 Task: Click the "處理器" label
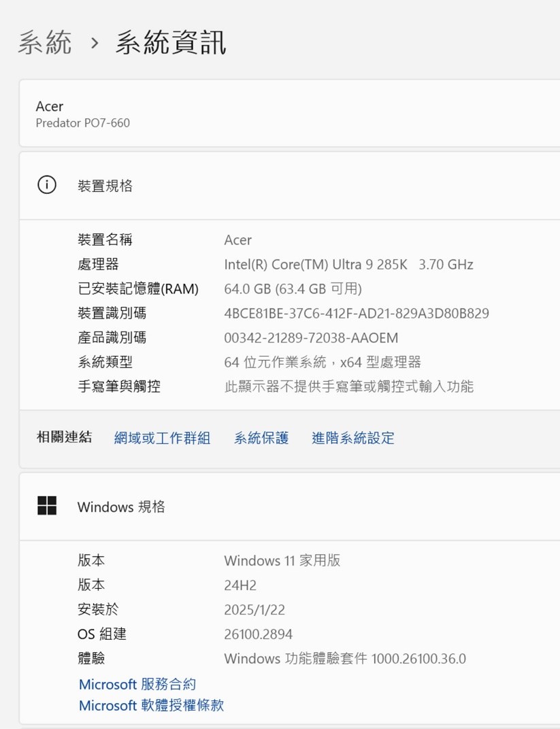pyautogui.click(x=98, y=264)
